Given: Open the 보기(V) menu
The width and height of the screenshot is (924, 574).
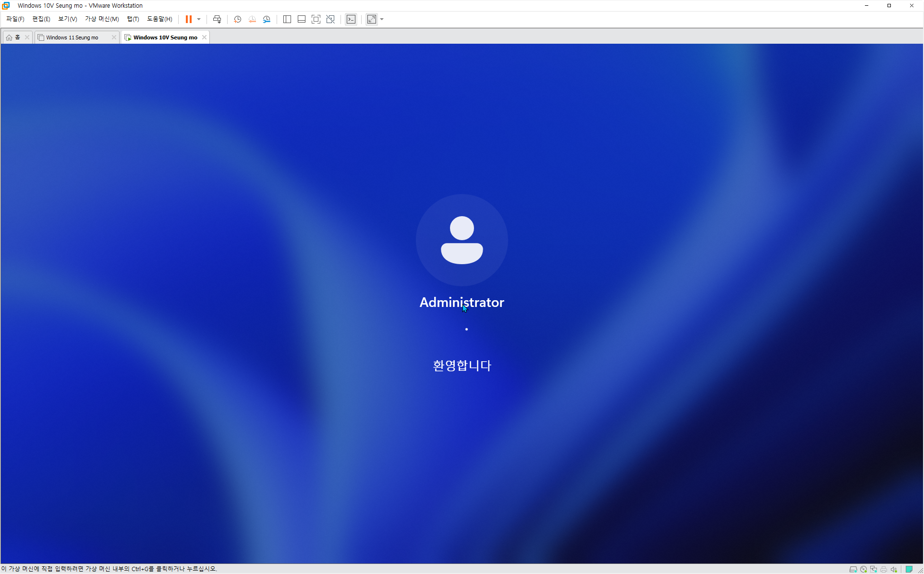Looking at the screenshot, I should click(x=67, y=19).
